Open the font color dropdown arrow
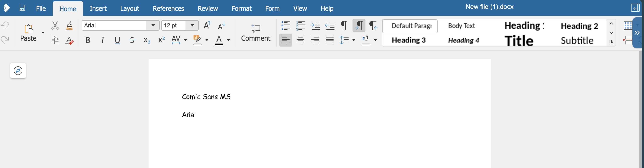644x168 pixels. coord(228,40)
